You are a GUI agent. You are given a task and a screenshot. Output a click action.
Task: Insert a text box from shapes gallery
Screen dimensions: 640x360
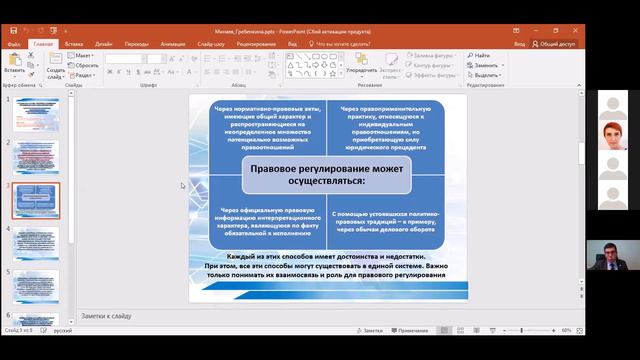[x=290, y=56]
